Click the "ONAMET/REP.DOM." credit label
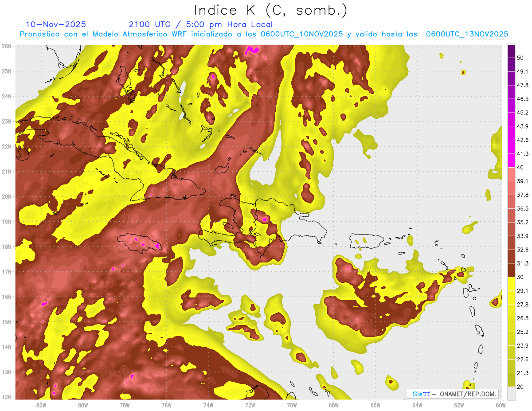Screen dimensions: 532x411 [x=467, y=394]
